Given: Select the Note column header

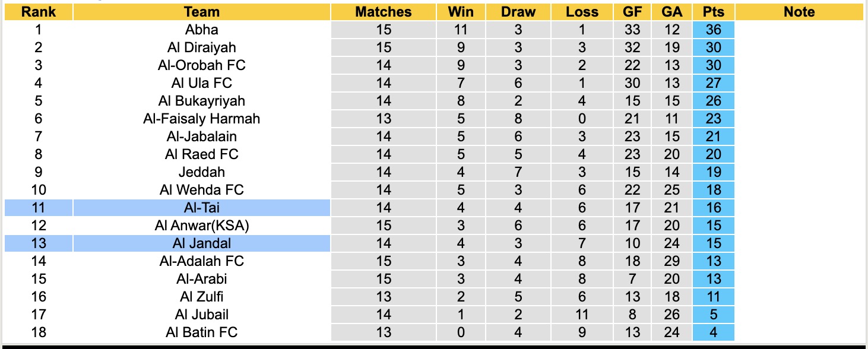Looking at the screenshot, I should tap(799, 12).
